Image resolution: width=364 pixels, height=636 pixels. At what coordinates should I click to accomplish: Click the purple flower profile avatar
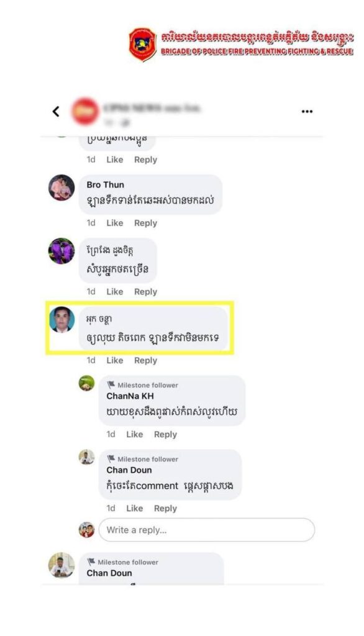point(61,251)
